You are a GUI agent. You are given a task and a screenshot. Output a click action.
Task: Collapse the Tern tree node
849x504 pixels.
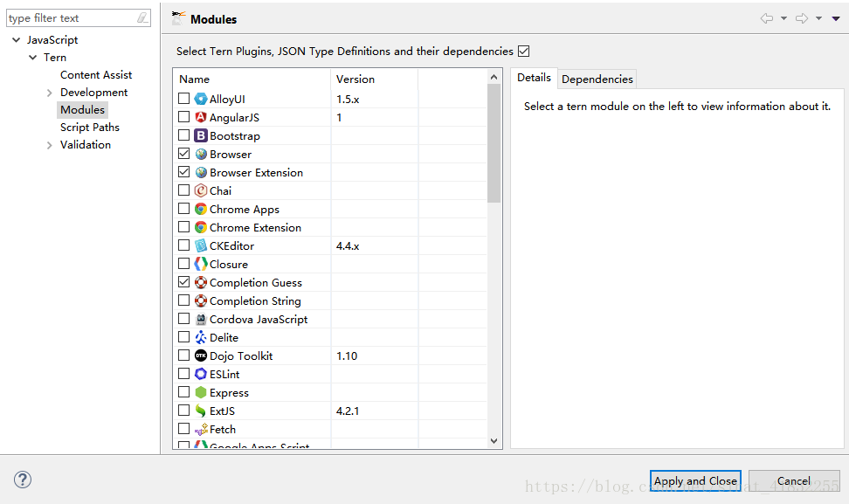click(33, 57)
